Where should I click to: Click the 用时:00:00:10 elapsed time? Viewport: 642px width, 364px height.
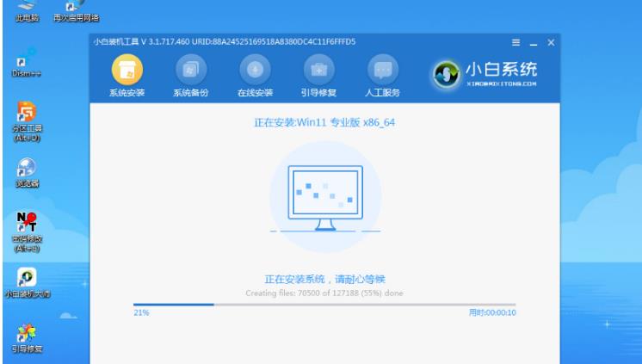click(x=492, y=313)
